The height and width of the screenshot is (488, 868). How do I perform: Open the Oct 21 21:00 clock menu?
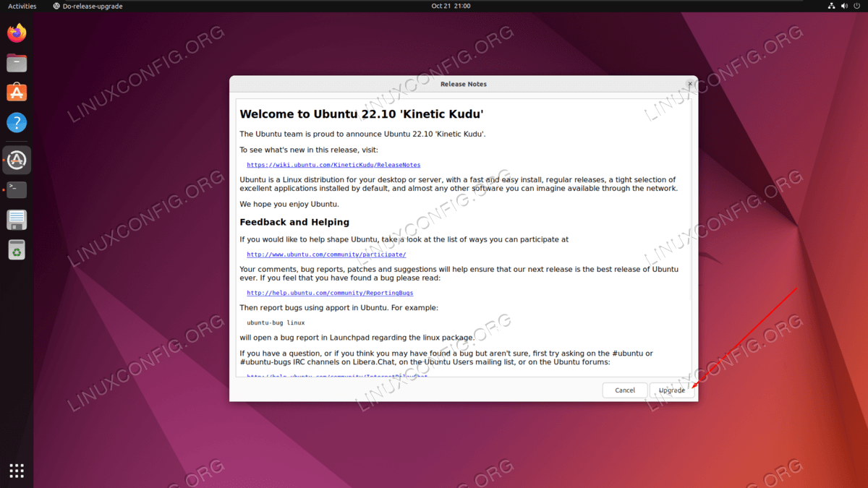point(451,6)
